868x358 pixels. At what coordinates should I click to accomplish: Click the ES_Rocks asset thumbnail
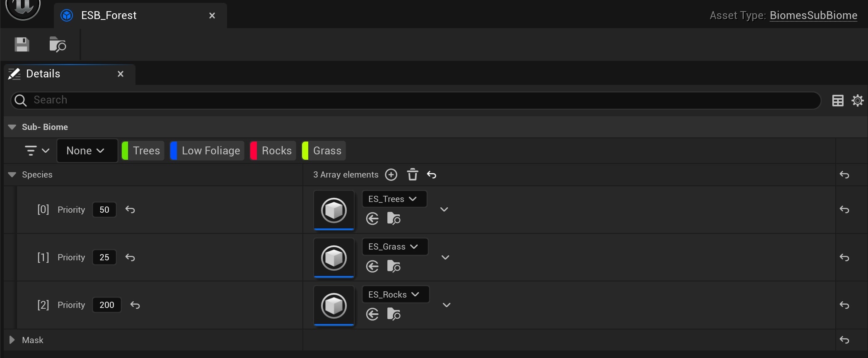[x=334, y=305]
